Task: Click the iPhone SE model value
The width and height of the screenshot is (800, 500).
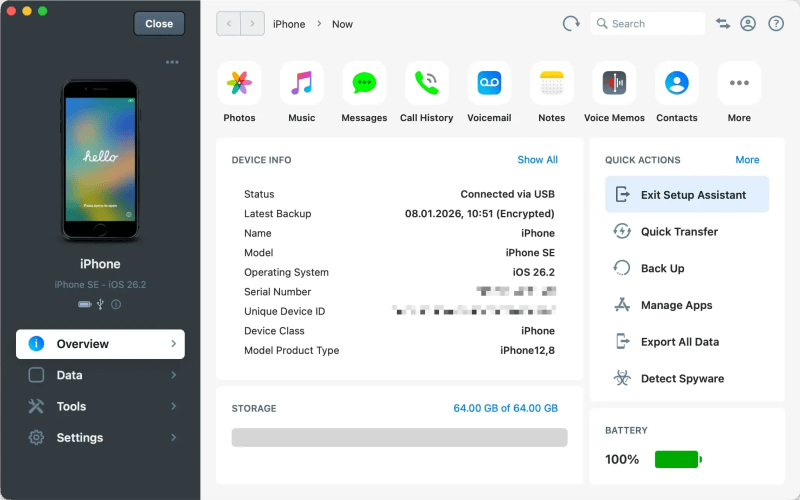Action: (x=530, y=253)
